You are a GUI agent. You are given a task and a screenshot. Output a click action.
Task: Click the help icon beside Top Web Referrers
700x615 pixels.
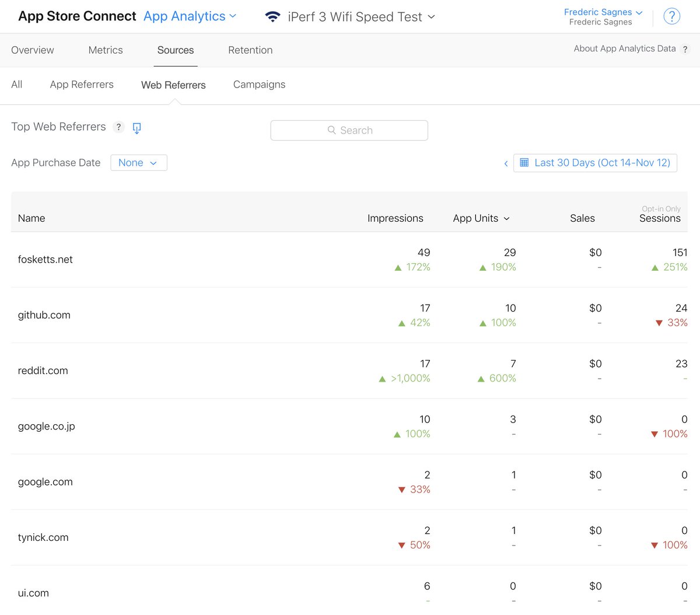118,127
